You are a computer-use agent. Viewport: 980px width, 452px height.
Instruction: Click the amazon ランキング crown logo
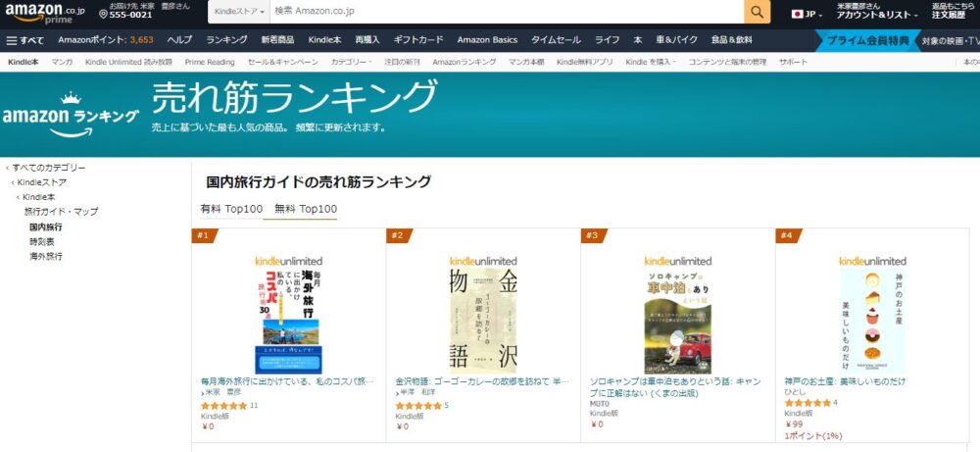70,114
